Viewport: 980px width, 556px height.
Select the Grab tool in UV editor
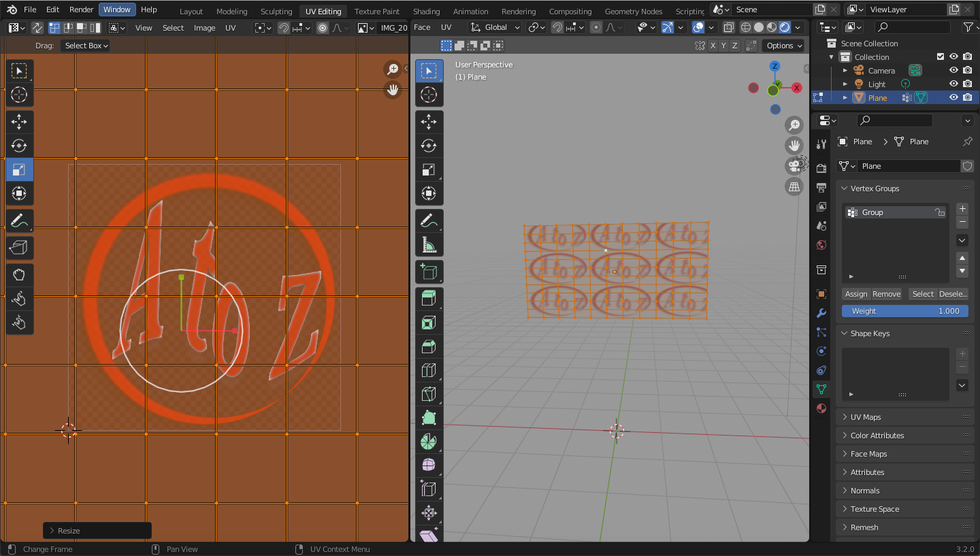pyautogui.click(x=20, y=275)
